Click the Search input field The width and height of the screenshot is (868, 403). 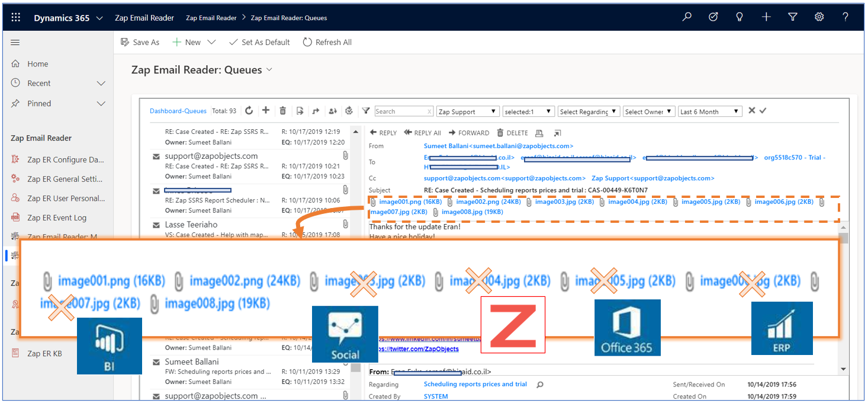(x=404, y=111)
